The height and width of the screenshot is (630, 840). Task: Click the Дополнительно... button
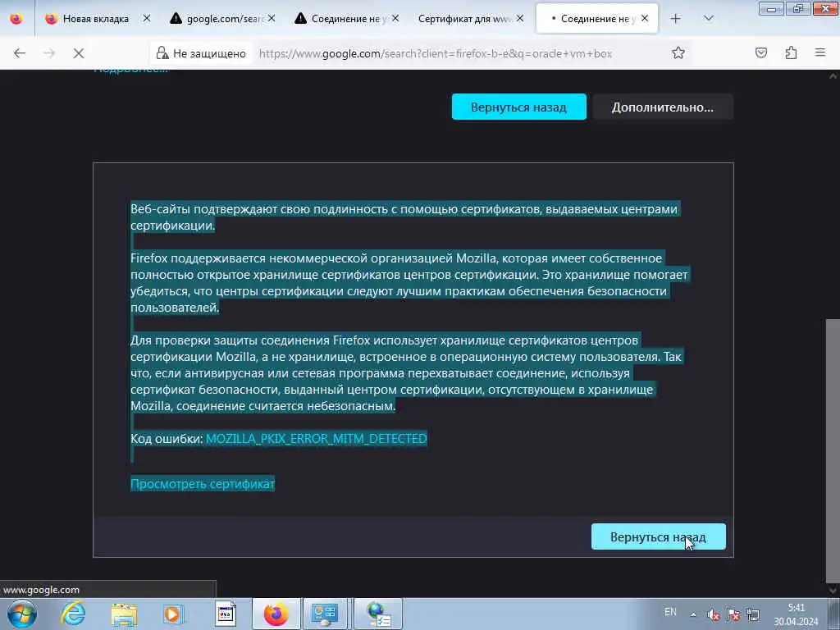(x=663, y=107)
